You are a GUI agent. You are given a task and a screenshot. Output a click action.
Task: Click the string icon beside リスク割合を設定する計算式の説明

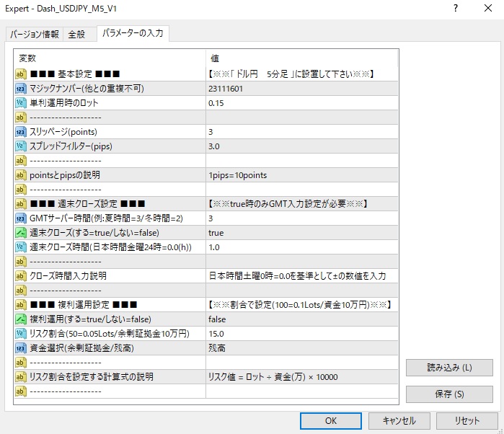[21, 377]
